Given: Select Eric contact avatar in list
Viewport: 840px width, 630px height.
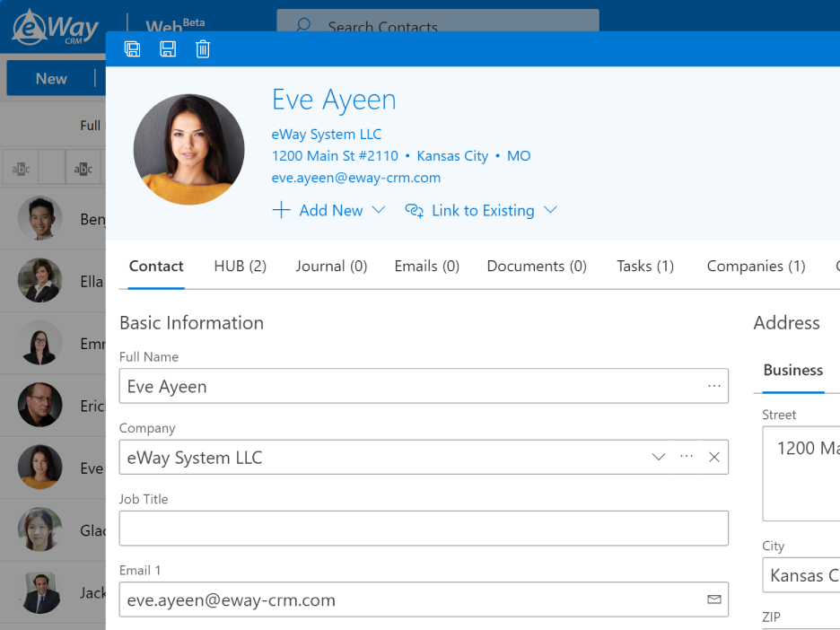Looking at the screenshot, I should click(39, 405).
